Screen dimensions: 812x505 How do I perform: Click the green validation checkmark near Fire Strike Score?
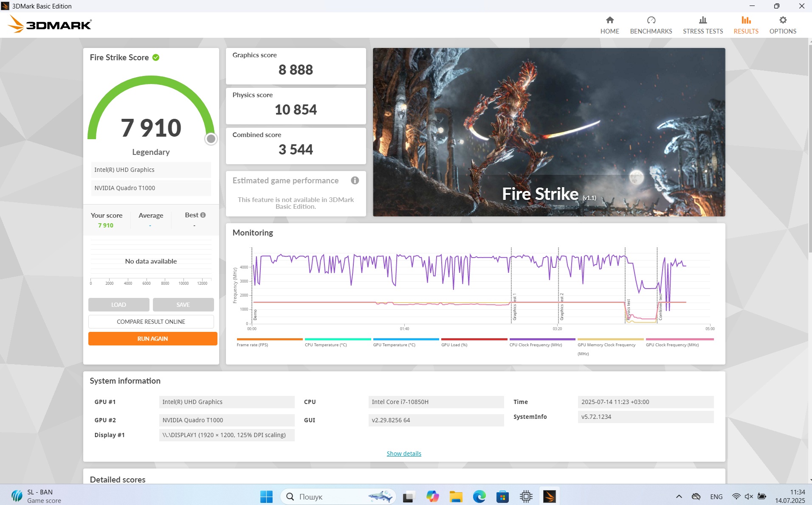[156, 57]
